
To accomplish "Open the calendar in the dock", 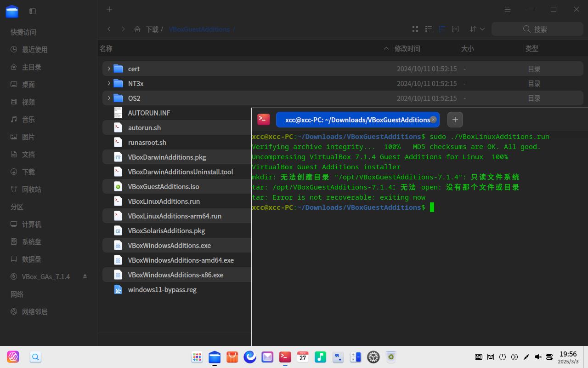I will [x=303, y=357].
